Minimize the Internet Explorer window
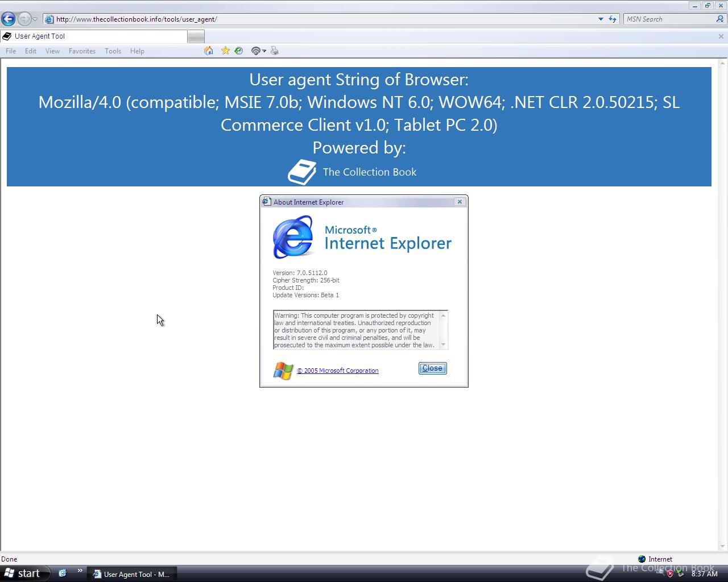 point(695,6)
